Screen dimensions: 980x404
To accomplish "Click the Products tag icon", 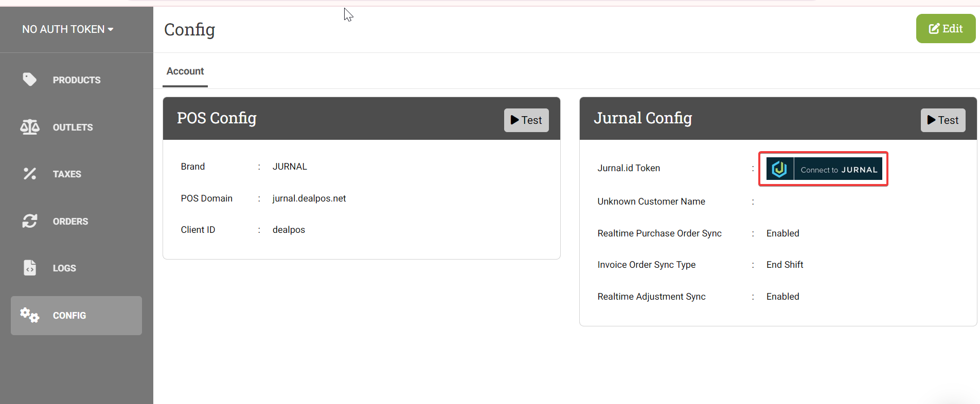I will coord(29,79).
